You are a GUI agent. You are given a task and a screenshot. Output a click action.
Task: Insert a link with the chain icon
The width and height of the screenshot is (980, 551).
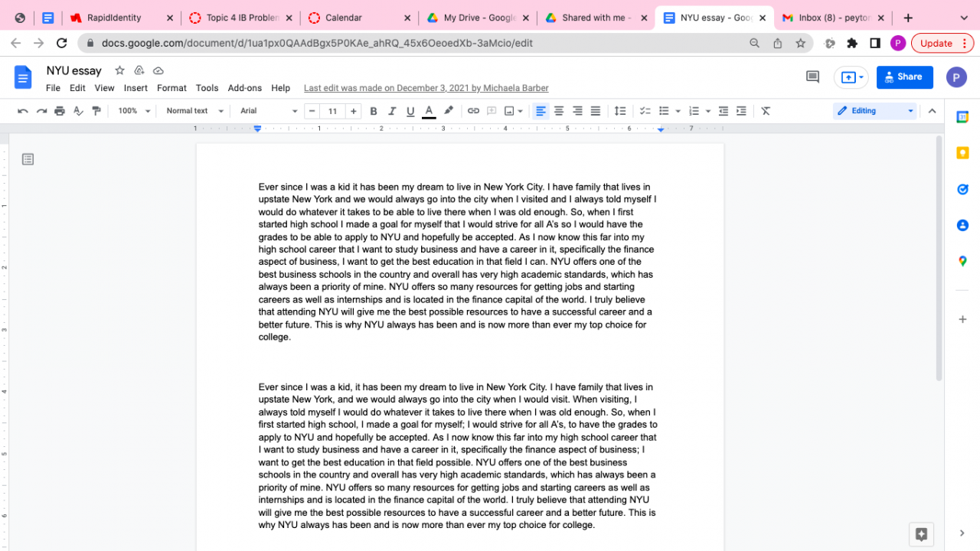pos(473,111)
